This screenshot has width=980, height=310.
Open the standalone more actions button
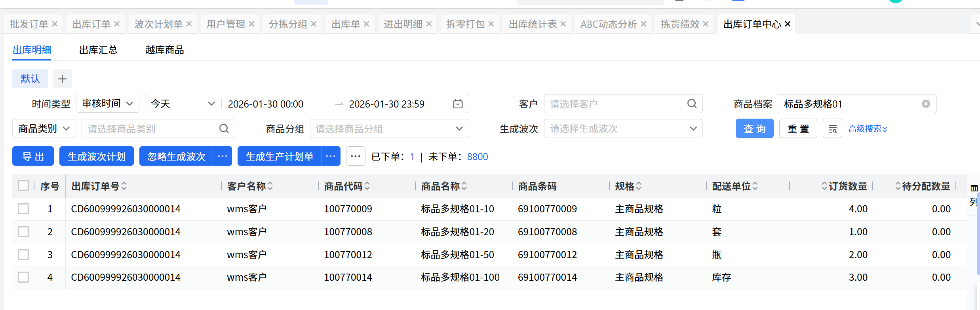(x=356, y=156)
